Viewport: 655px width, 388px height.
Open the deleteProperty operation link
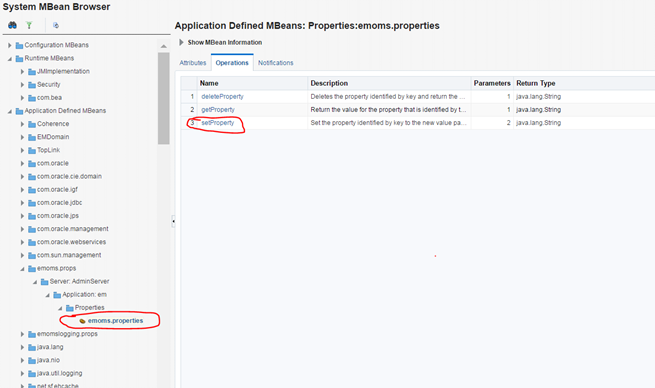pyautogui.click(x=222, y=96)
